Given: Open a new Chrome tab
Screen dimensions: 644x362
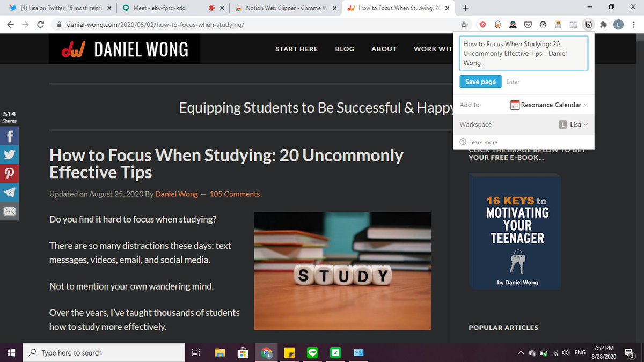Looking at the screenshot, I should click(x=465, y=8).
